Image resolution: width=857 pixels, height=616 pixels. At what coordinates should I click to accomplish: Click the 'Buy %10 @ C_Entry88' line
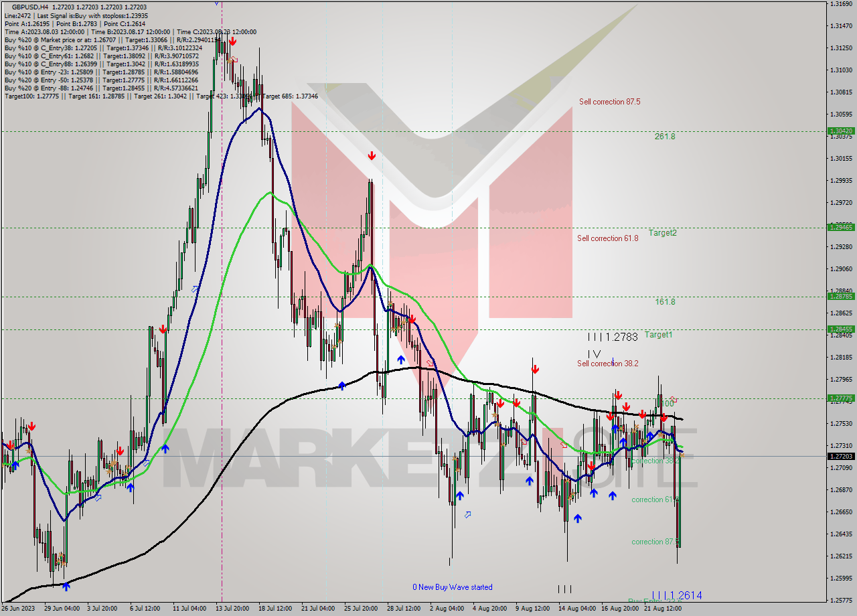[x=101, y=64]
